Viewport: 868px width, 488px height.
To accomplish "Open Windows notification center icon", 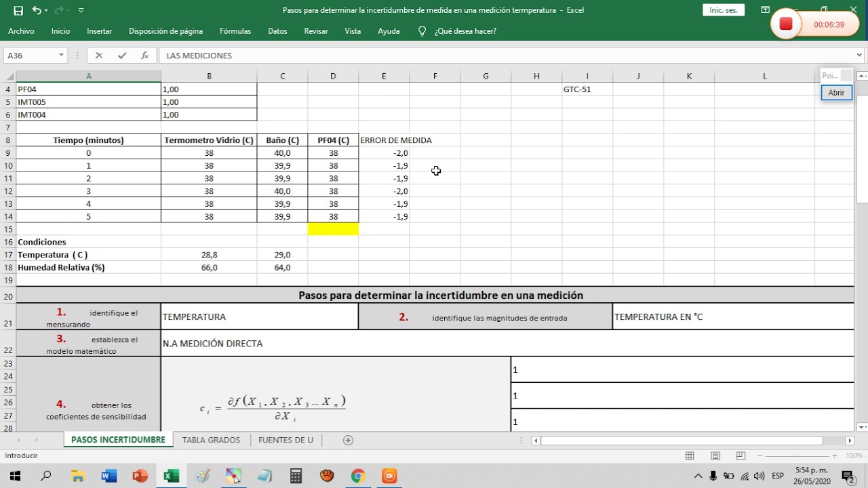I will [x=847, y=476].
